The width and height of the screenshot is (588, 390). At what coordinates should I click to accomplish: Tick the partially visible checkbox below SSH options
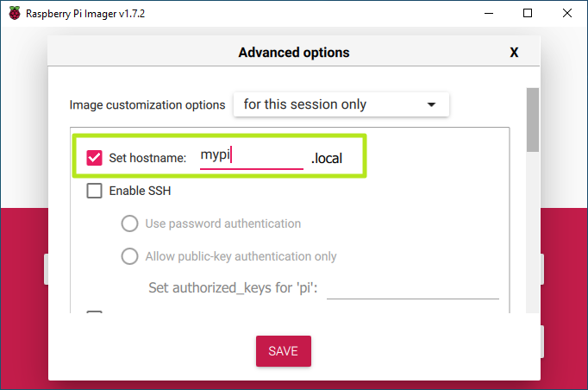pos(95,315)
